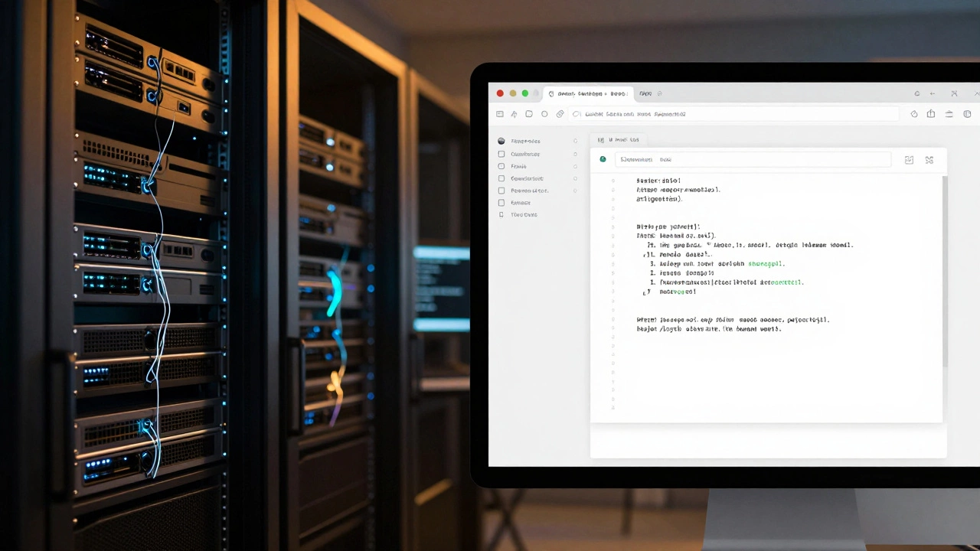
Task: Click the dark sphere swatch atop the sidebar list
Action: pos(501,141)
